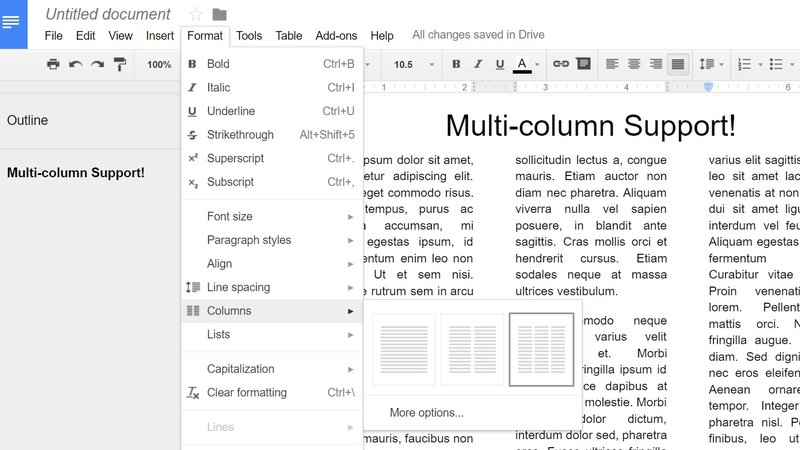Open the Tools menu
The image size is (800, 450).
click(249, 36)
